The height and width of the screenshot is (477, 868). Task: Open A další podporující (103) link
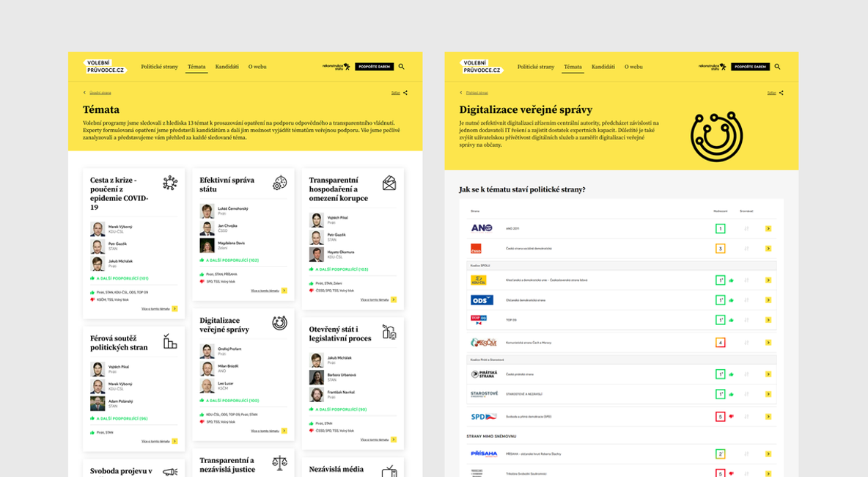342,269
